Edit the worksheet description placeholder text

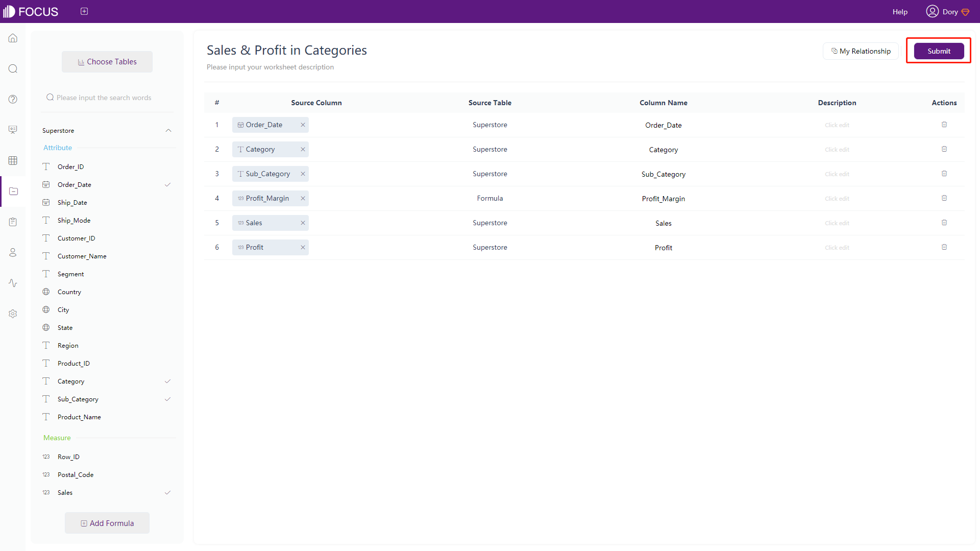coord(270,67)
